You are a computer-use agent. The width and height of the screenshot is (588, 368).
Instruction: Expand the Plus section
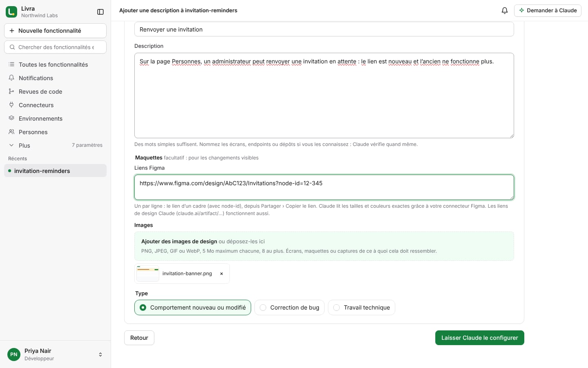(x=55, y=146)
